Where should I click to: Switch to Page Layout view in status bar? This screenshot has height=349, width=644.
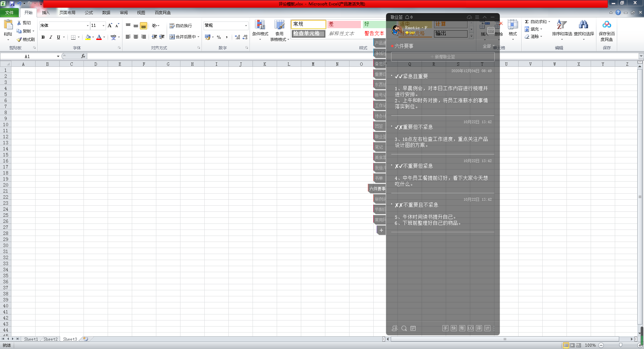pyautogui.click(x=572, y=345)
